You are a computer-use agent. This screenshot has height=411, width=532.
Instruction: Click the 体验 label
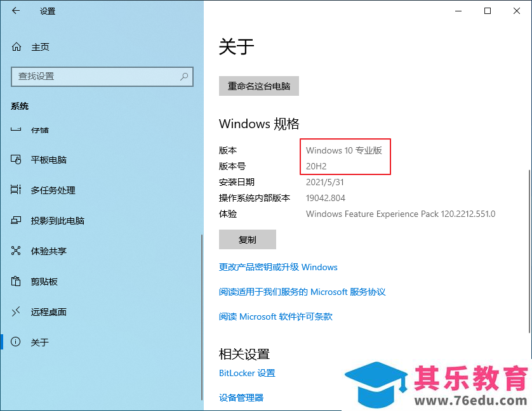[228, 214]
